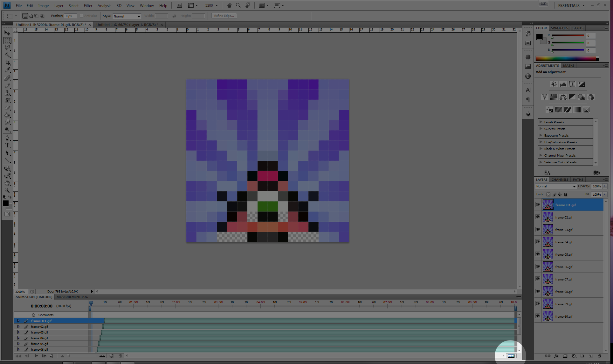The width and height of the screenshot is (613, 364).
Task: Add a Brightness/Contrast adjustment
Action: coord(554,84)
